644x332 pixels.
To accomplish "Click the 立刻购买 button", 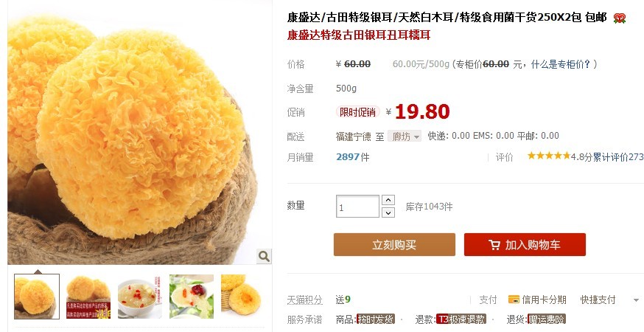I will [394, 245].
